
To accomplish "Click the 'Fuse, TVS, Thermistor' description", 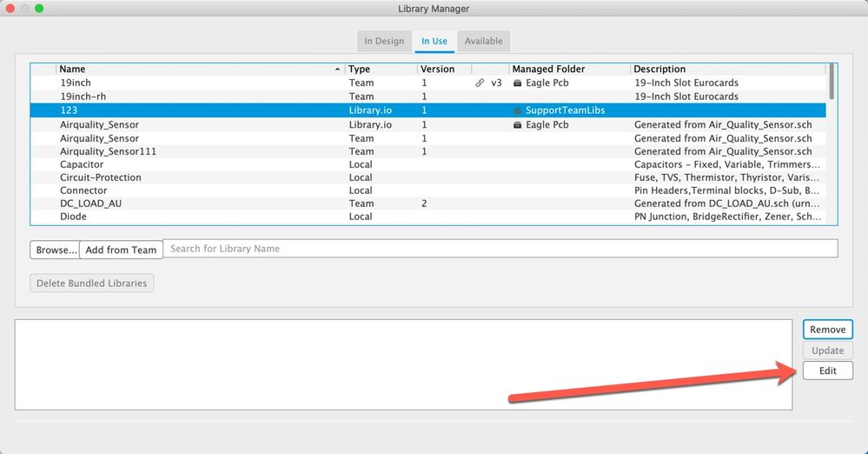I will (x=726, y=177).
